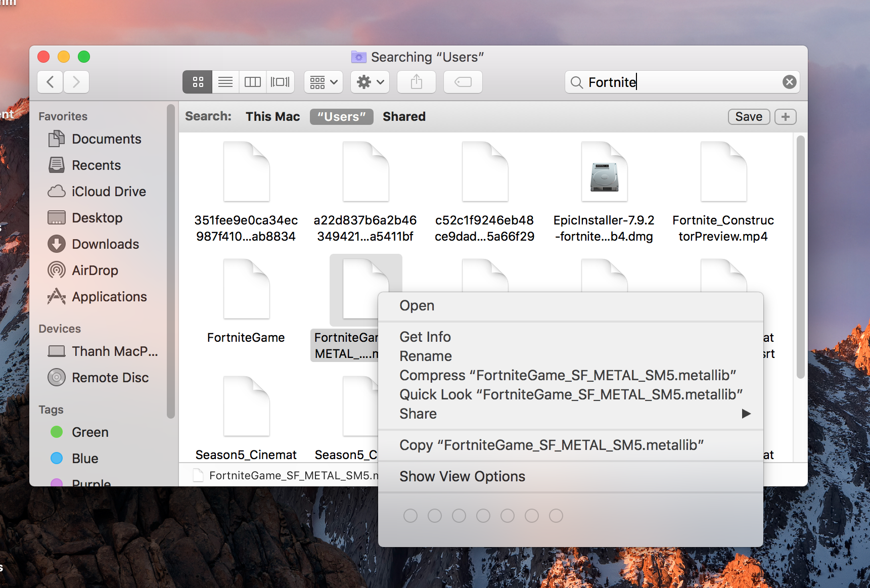Open the item arrangement dropdown
Image resolution: width=870 pixels, height=588 pixels.
324,82
